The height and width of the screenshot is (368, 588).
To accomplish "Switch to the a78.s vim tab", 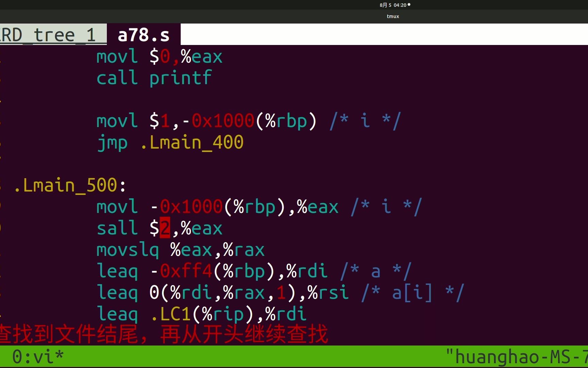I will click(x=143, y=35).
